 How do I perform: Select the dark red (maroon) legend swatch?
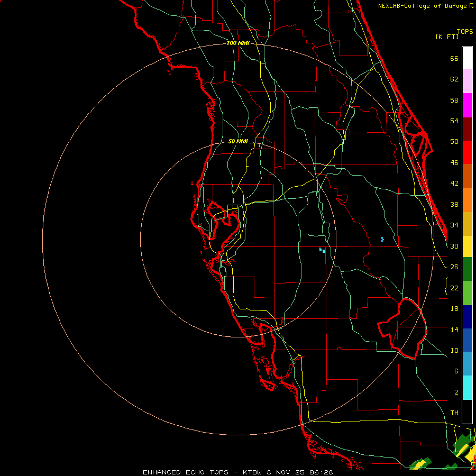pos(467,129)
